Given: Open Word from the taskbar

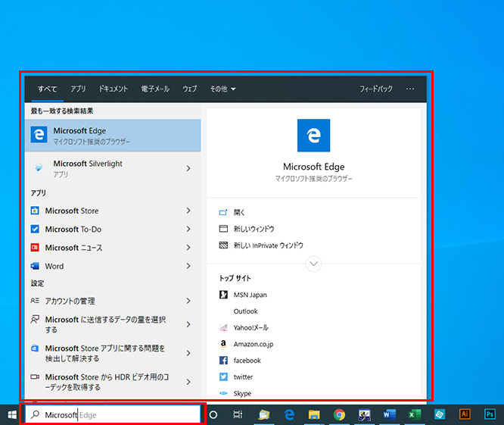Looking at the screenshot, I should 389,414.
